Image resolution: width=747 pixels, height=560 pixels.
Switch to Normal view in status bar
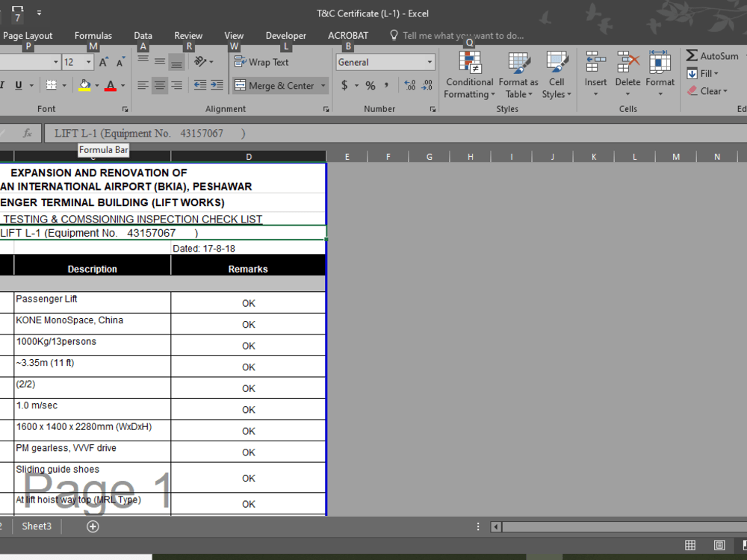pyautogui.click(x=690, y=545)
